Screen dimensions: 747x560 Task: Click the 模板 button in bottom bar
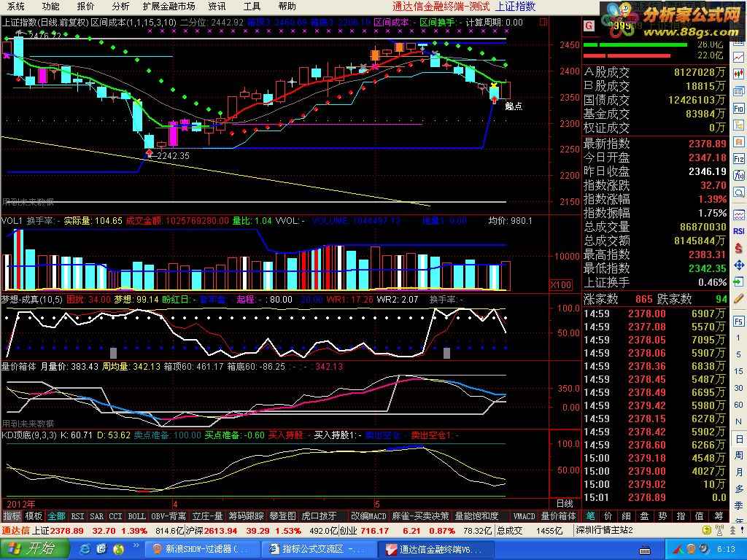[34, 516]
